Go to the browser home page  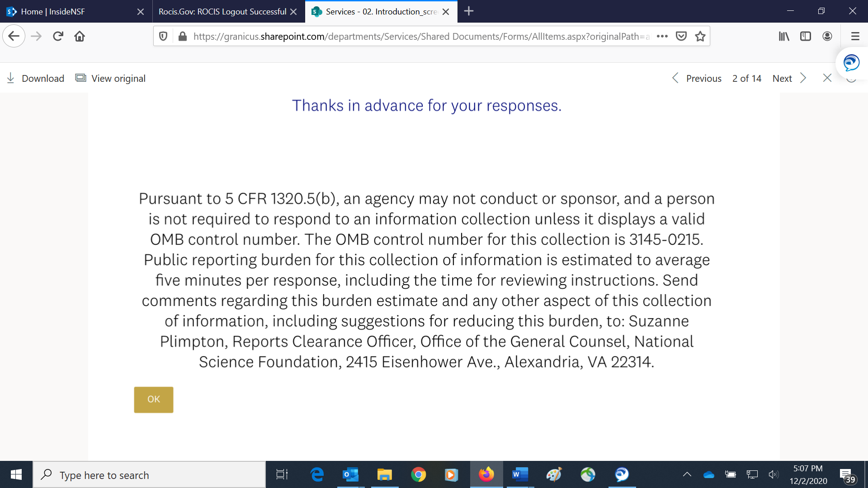(x=80, y=36)
